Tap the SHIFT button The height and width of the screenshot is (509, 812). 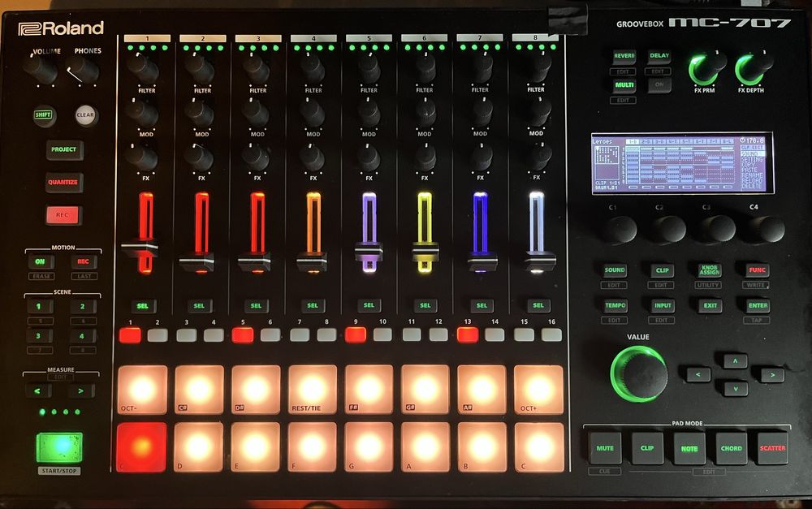tap(44, 115)
